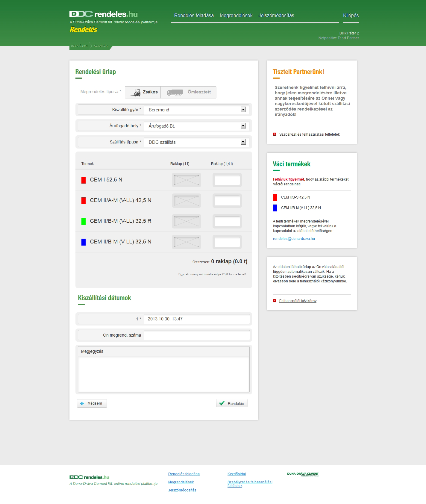Click red swatch beside CEM I 52,5 N
This screenshot has width=426, height=504.
click(84, 180)
